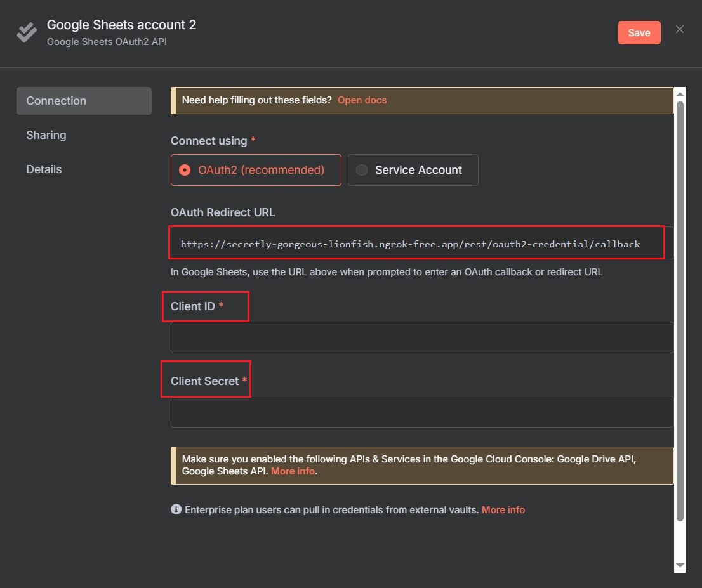Viewport: 702px width, 588px height.
Task: Click the info icon beside Enterprise plan note
Action: click(x=176, y=509)
